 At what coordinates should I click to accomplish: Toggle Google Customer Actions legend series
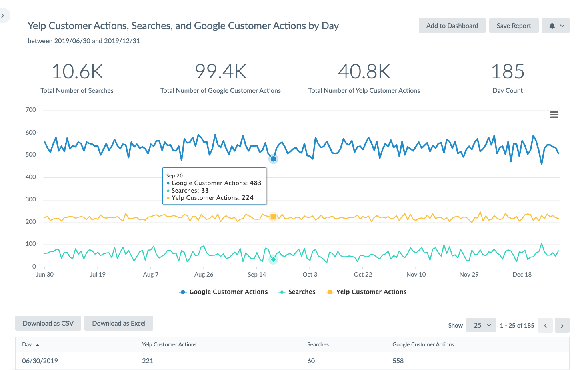coord(223,292)
